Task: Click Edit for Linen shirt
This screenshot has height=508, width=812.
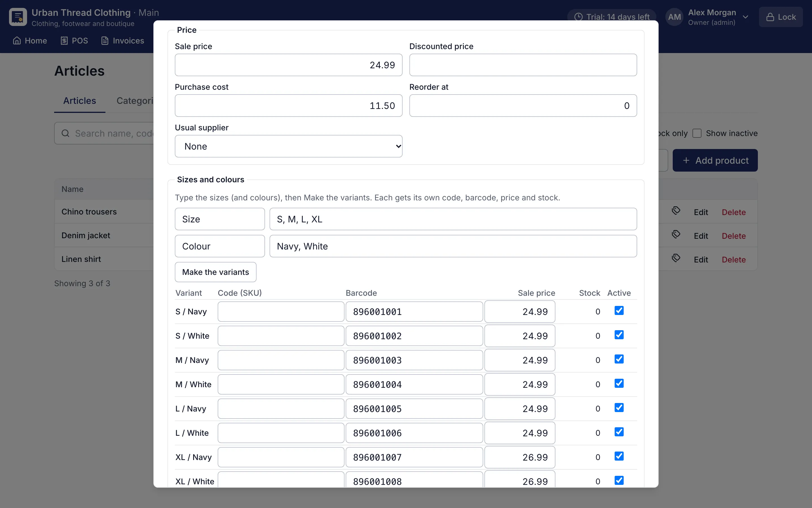Action: click(701, 260)
